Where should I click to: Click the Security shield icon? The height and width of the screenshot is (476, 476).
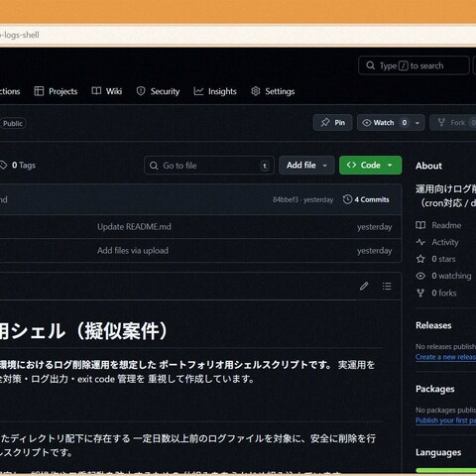tap(141, 91)
